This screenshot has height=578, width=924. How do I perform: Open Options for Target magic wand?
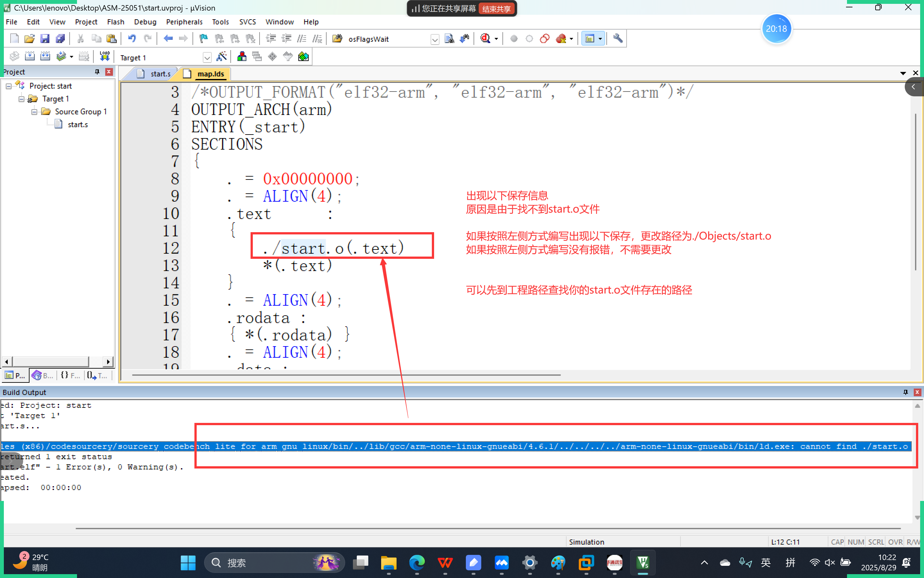tap(221, 57)
